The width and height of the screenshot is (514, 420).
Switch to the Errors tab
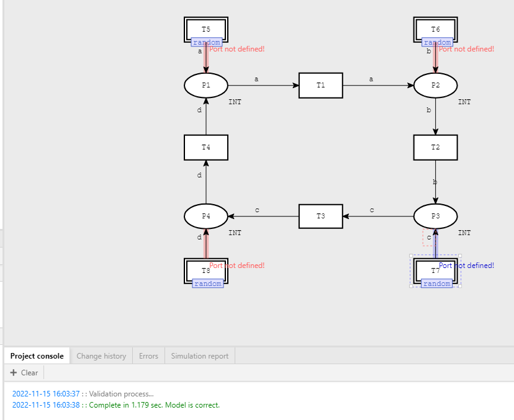148,355
